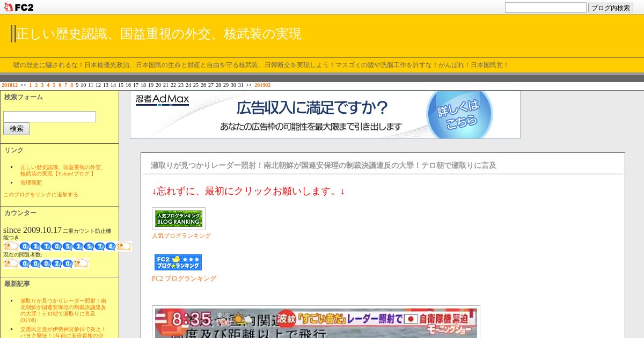644x338 pixels.
Task: Open calendar day 2 link
Action: coord(36,85)
